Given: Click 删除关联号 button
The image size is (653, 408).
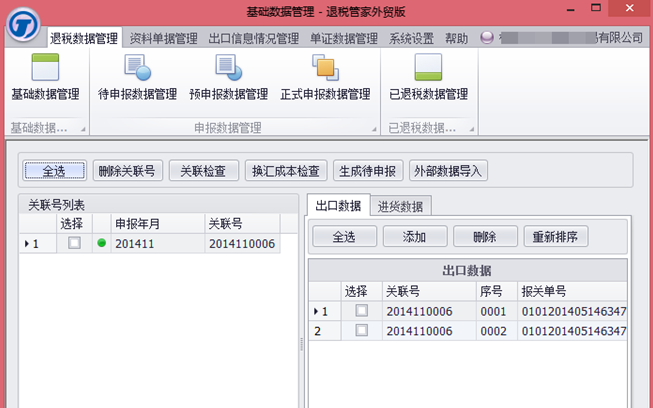Looking at the screenshot, I should click(x=127, y=170).
